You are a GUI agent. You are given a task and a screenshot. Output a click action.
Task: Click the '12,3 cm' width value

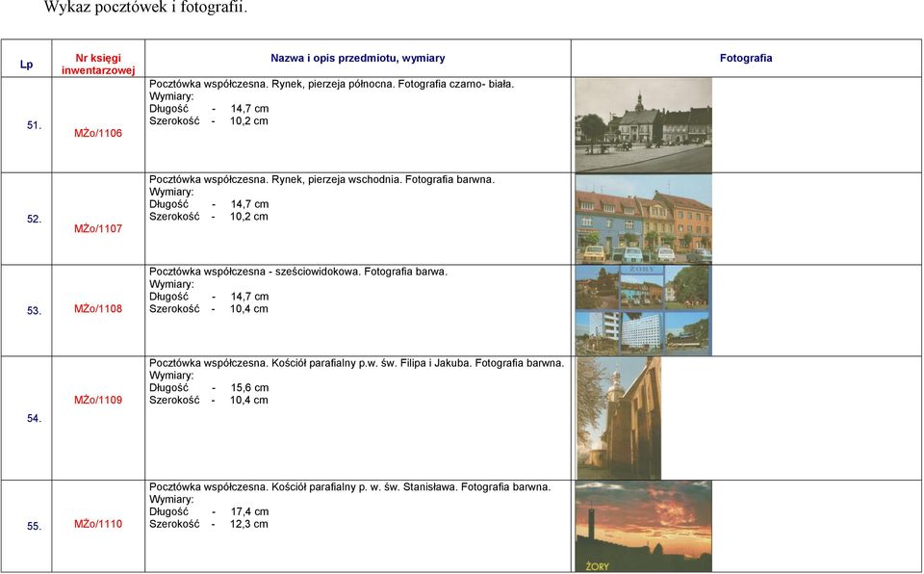coord(249,524)
